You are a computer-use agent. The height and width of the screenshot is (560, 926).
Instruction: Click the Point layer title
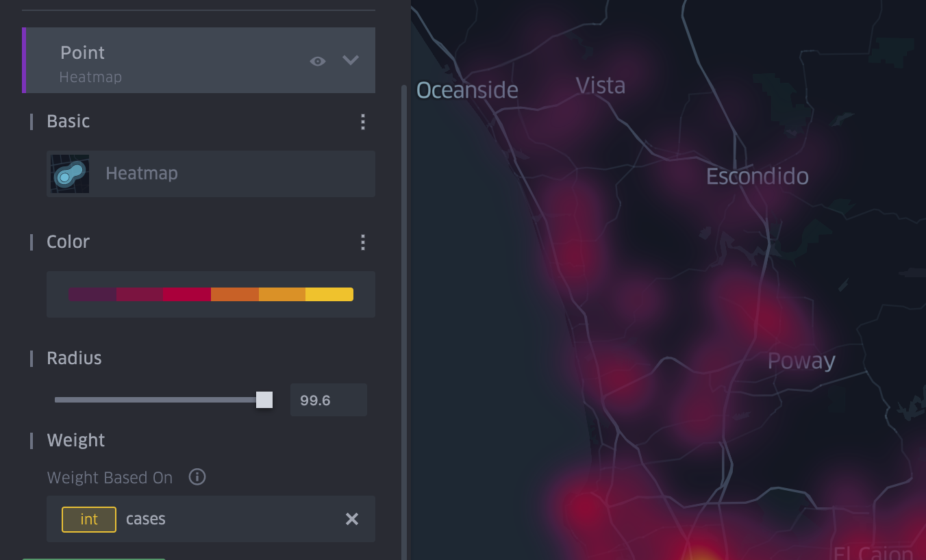coord(82,53)
